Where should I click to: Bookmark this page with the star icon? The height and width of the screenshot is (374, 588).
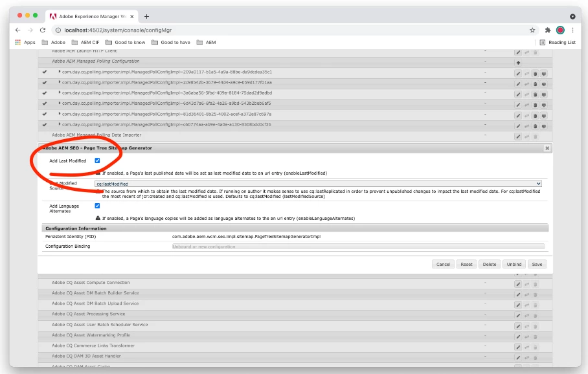click(x=532, y=30)
